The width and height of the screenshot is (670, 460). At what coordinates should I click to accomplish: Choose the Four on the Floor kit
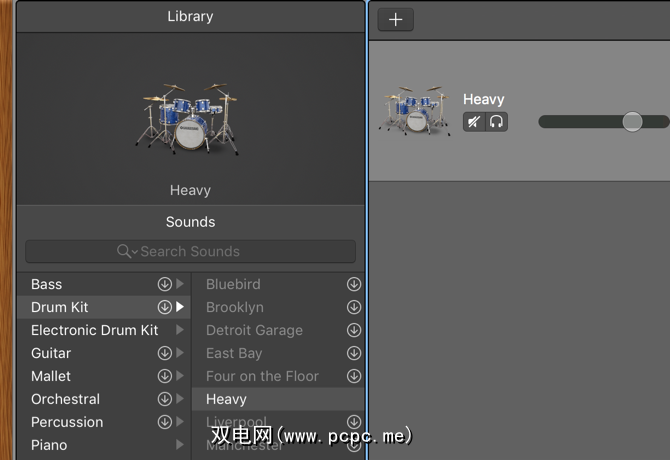pyautogui.click(x=262, y=376)
